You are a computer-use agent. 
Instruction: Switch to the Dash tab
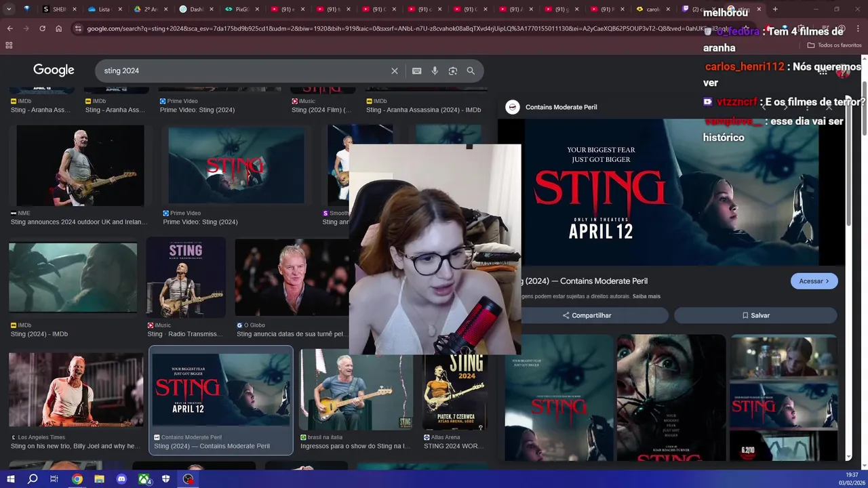pyautogui.click(x=195, y=9)
